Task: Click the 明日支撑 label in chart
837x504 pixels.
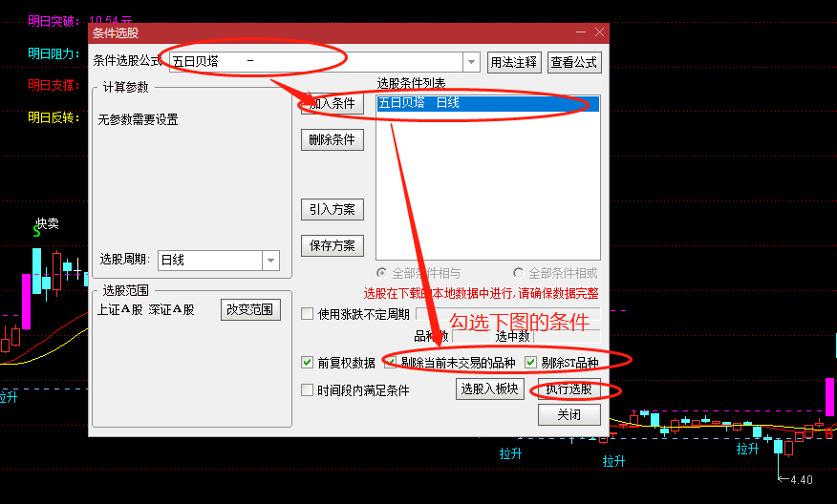Action: (x=54, y=85)
